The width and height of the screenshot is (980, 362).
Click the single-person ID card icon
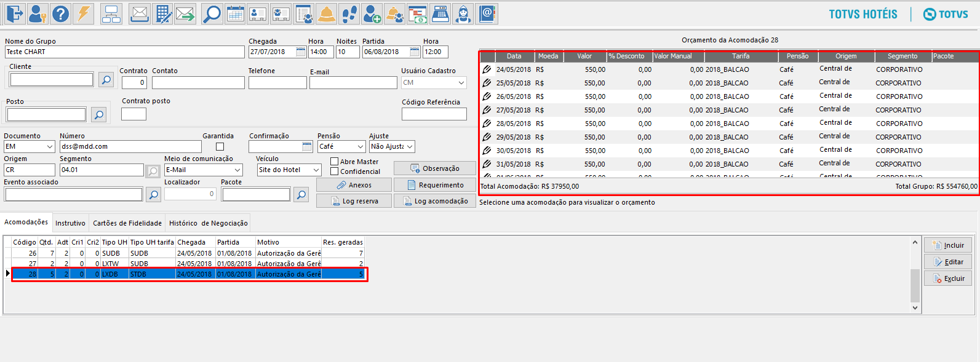(258, 14)
